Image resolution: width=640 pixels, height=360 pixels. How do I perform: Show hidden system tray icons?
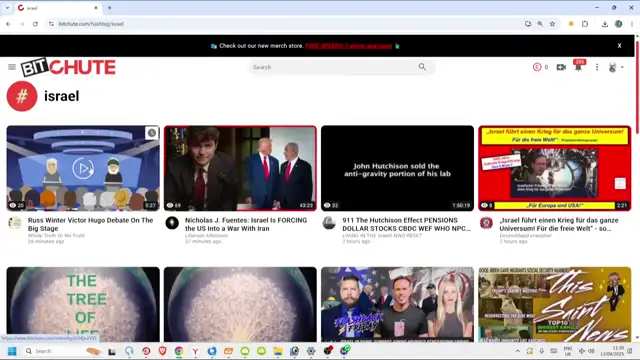518,351
